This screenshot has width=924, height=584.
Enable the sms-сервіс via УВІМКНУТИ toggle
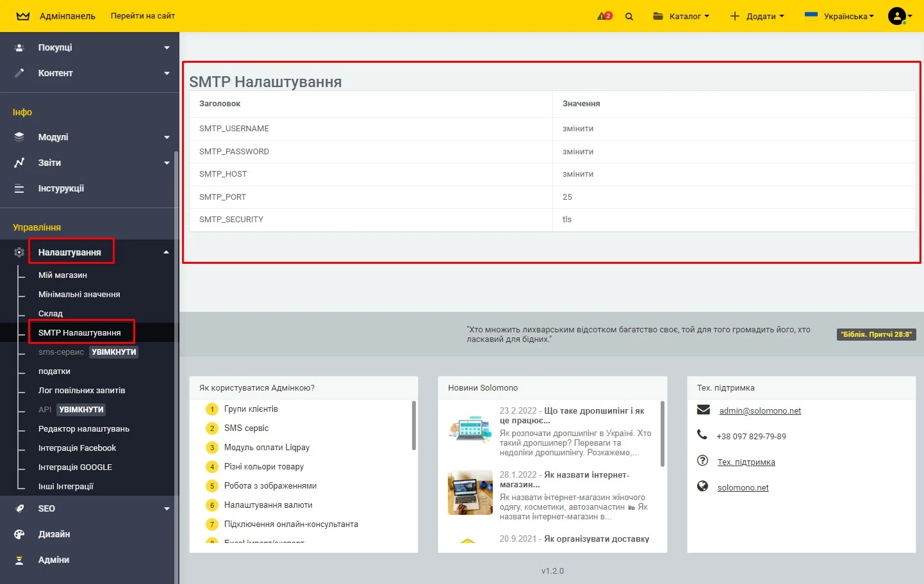[x=113, y=352]
